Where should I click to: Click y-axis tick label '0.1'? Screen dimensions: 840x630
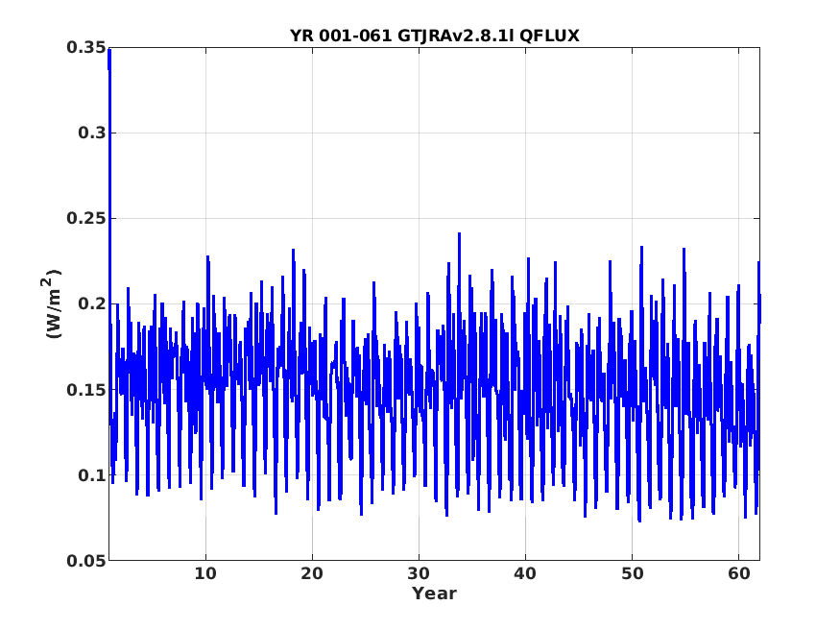click(x=91, y=475)
